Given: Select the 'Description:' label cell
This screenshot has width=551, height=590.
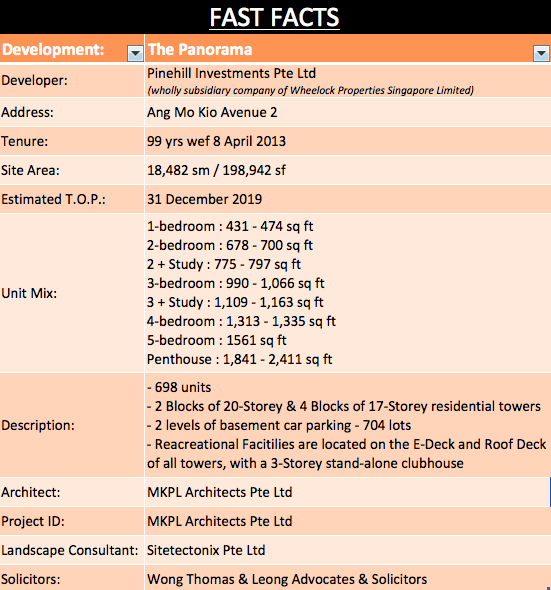Looking at the screenshot, I should [x=72, y=425].
